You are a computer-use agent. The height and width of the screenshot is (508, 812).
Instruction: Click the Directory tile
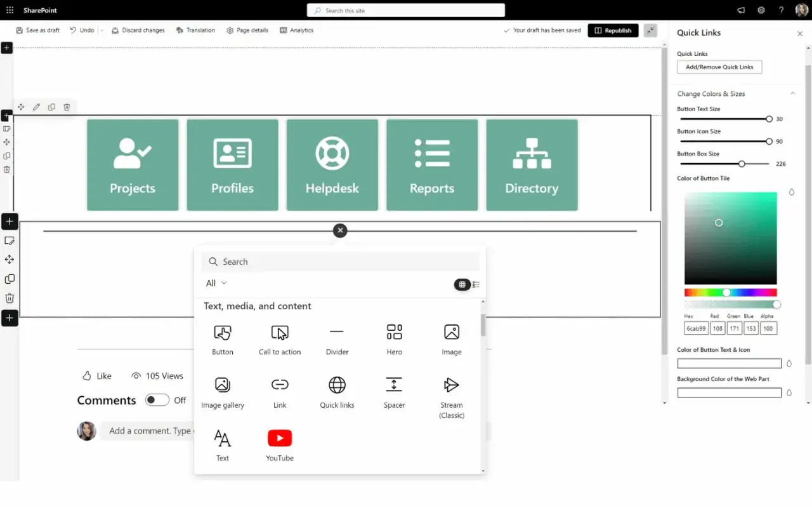coord(532,165)
